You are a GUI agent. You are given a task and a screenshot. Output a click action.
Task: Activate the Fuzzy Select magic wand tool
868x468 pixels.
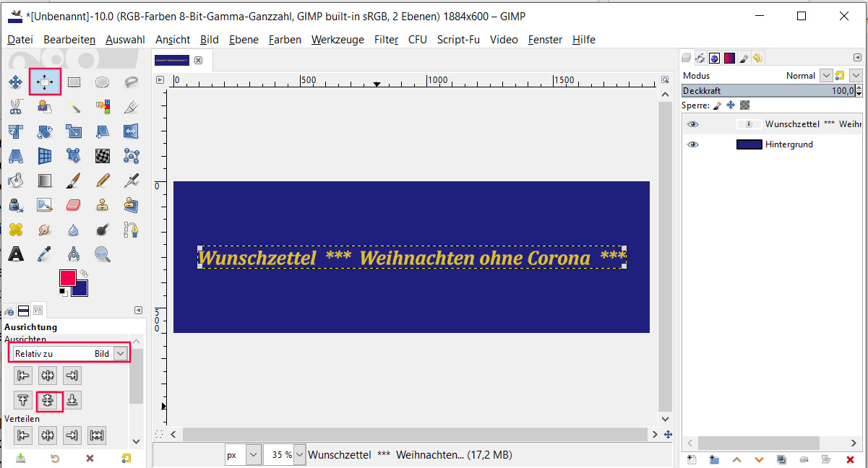click(x=74, y=107)
